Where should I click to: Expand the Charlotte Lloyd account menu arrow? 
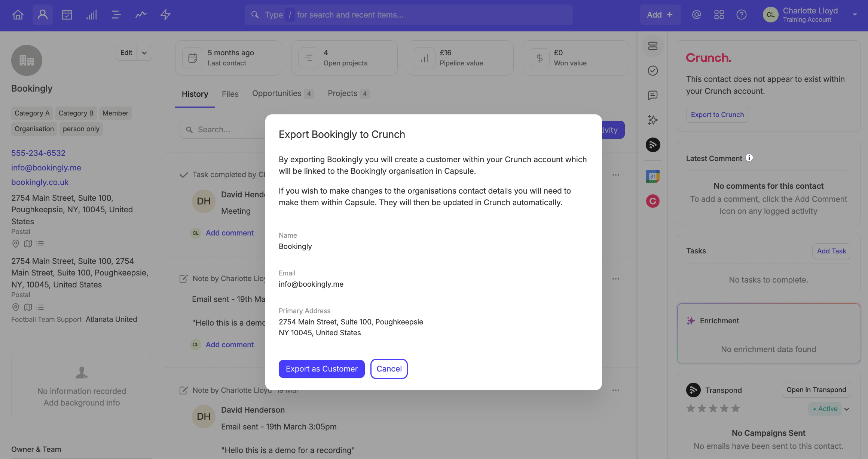pos(855,15)
